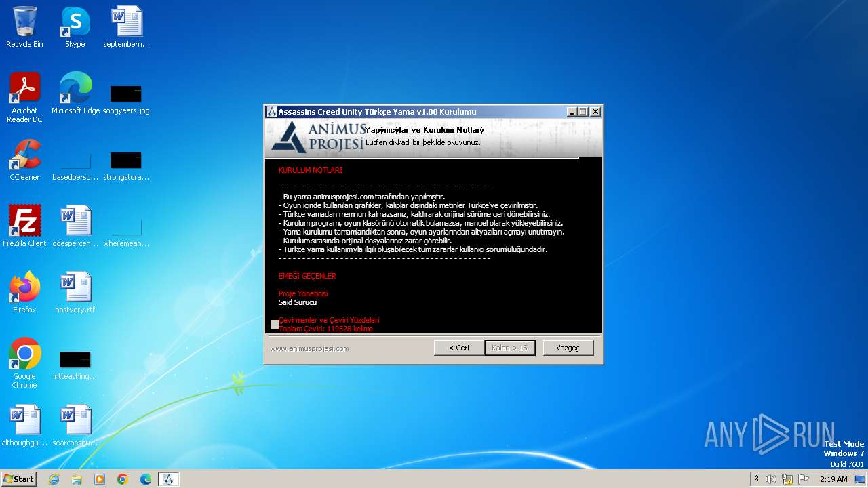This screenshot has height=488, width=868.
Task: Open media player taskbar icon
Action: click(x=100, y=479)
